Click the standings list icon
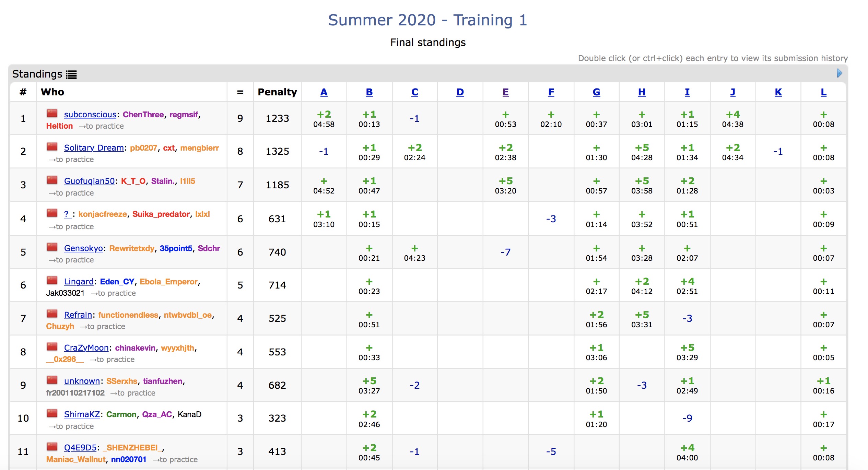Image resolution: width=868 pixels, height=470 pixels. click(71, 74)
